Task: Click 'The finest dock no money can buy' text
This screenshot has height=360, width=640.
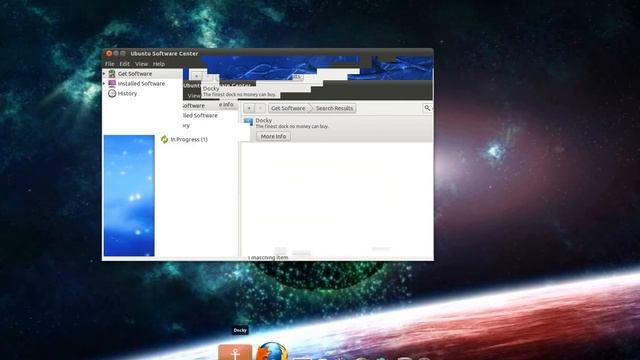Action: [292, 127]
